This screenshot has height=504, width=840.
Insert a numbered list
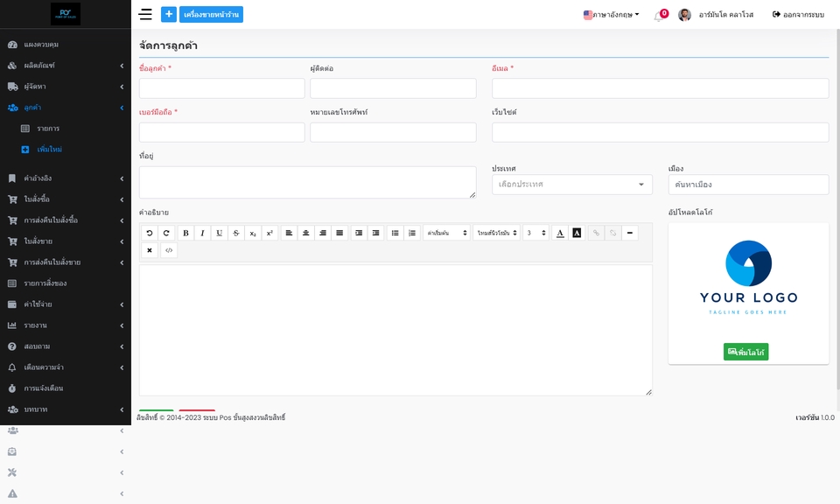coord(412,233)
